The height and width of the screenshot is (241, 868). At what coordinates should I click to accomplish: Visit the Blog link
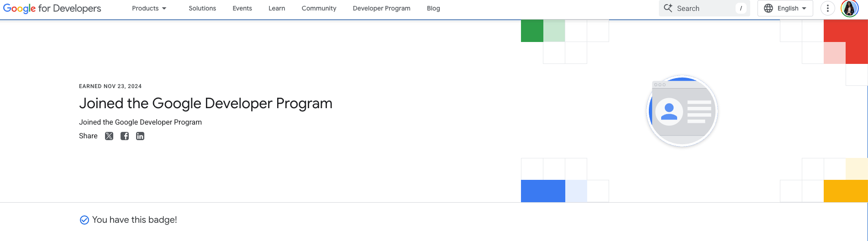click(433, 8)
